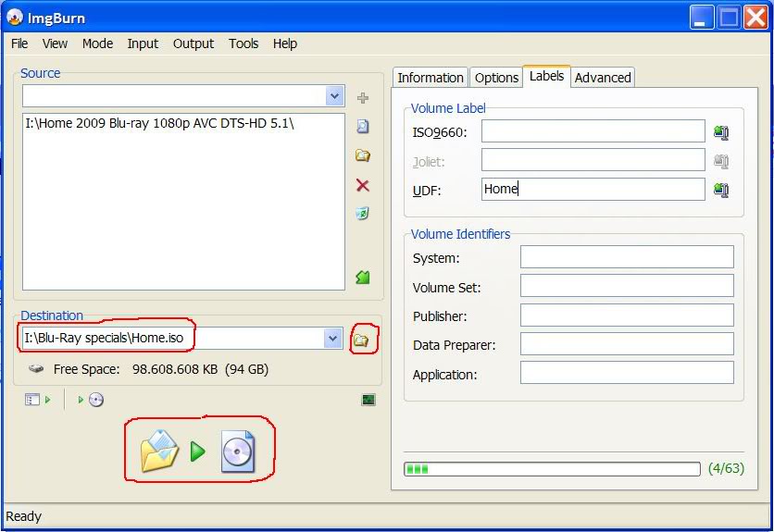This screenshot has height=532, width=774.
Task: Close the ImgBurn window
Action: [755, 18]
